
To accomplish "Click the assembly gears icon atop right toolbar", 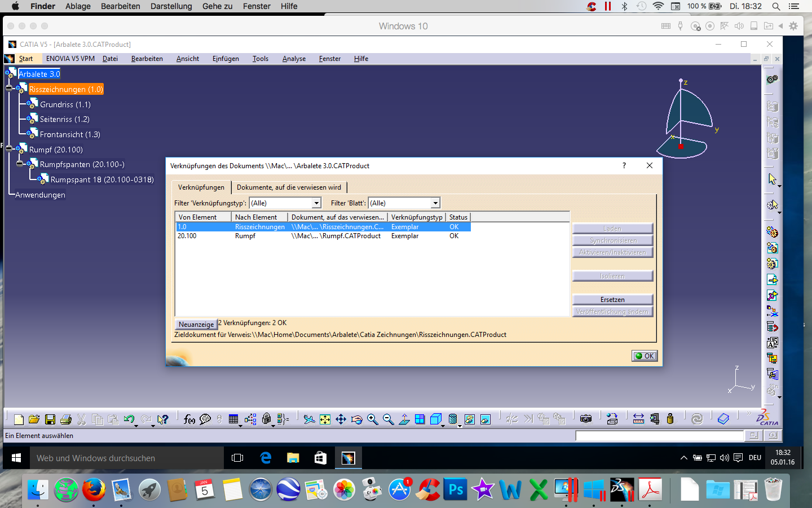I will pyautogui.click(x=773, y=79).
